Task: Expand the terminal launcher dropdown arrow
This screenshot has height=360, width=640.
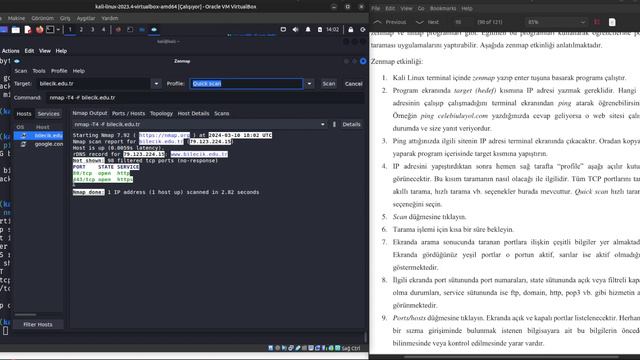Action: tap(58, 29)
